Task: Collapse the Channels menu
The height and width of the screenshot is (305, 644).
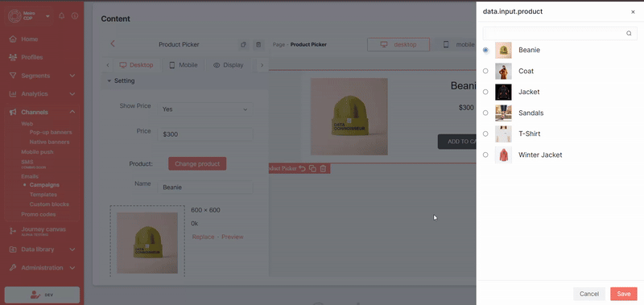Action: 42,112
